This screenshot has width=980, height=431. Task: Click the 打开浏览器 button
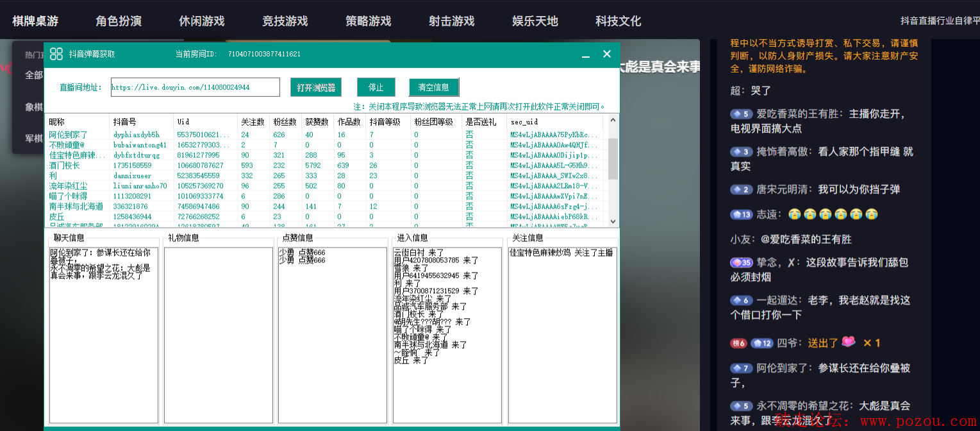[316, 87]
